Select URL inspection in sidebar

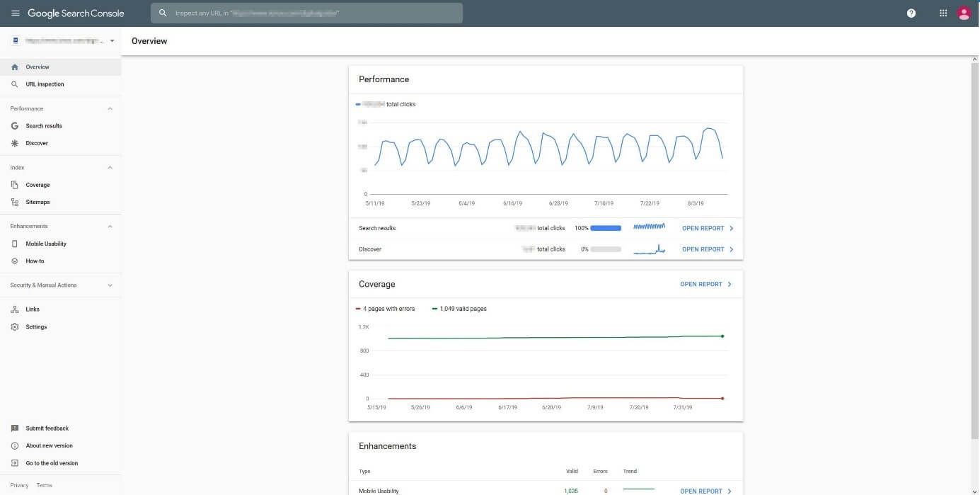coord(45,84)
